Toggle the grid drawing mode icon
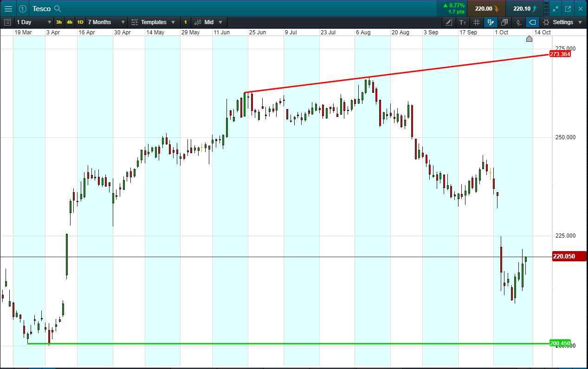588x369 pixels. click(x=491, y=22)
